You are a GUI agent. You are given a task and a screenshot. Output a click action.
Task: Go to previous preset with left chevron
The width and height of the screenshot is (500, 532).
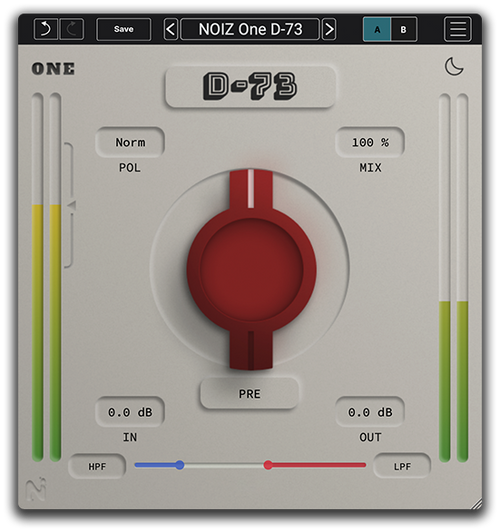point(171,30)
